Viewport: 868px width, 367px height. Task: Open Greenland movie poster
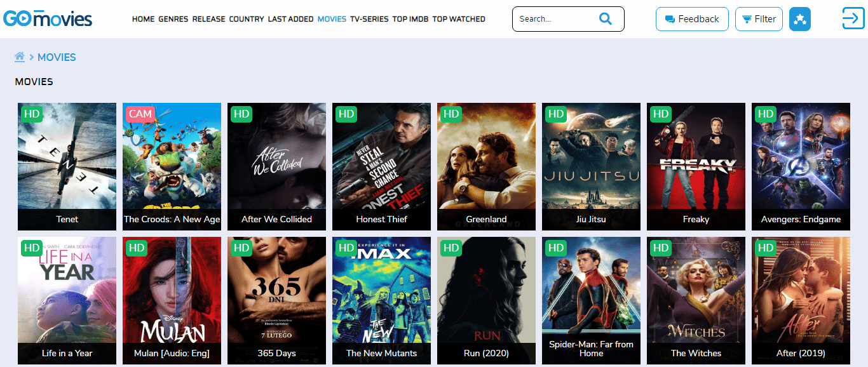[486, 166]
